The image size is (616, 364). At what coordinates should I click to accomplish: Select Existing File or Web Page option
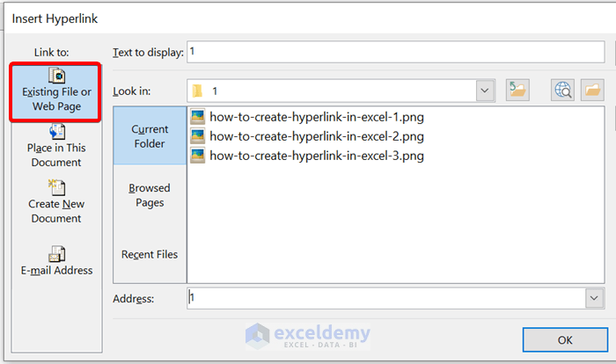point(55,91)
